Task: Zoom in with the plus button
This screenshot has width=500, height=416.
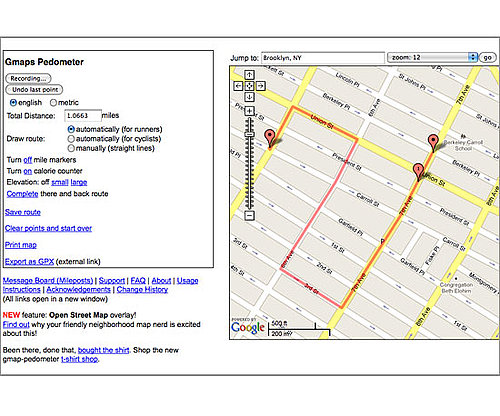Action: [x=249, y=111]
